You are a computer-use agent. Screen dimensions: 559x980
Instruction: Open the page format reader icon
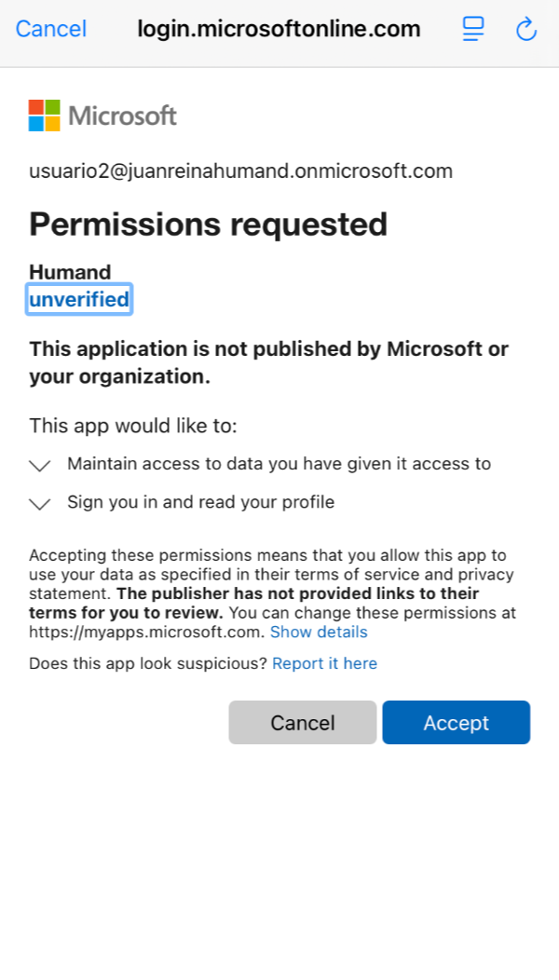[473, 30]
